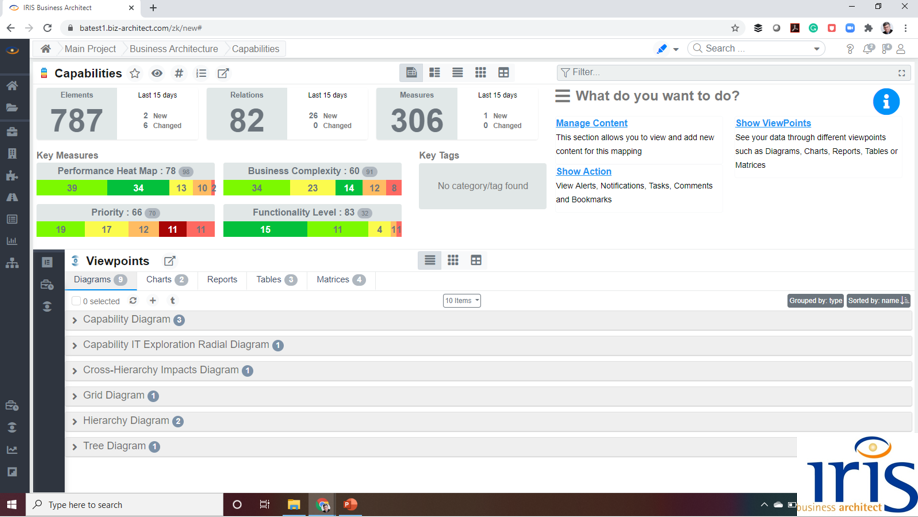Open the sidebar open-folder icon

click(x=12, y=108)
